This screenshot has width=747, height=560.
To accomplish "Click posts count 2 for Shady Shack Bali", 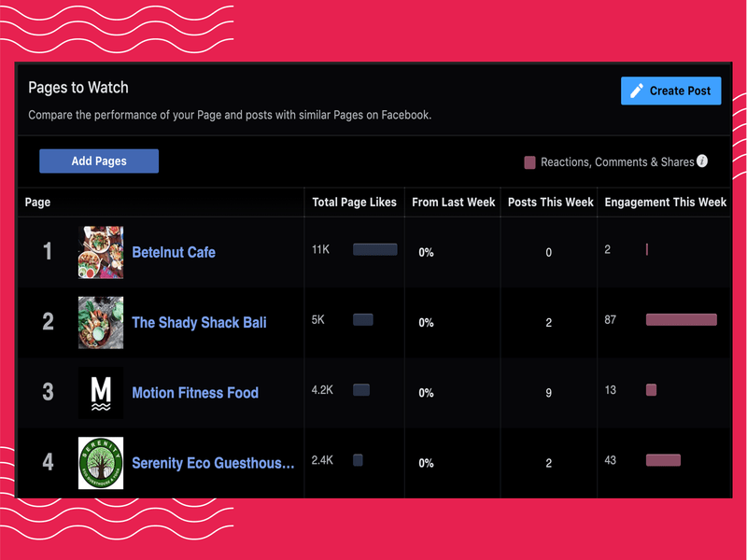I will pos(549,323).
